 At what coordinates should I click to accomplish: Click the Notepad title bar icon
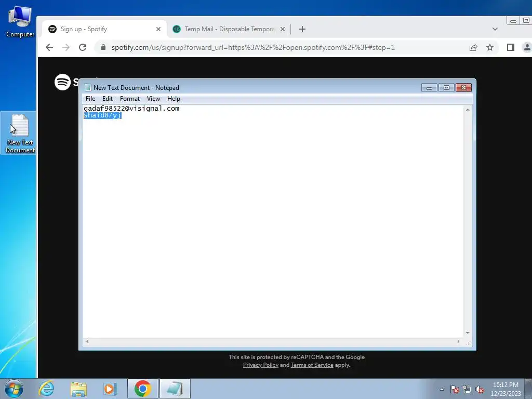tap(88, 87)
